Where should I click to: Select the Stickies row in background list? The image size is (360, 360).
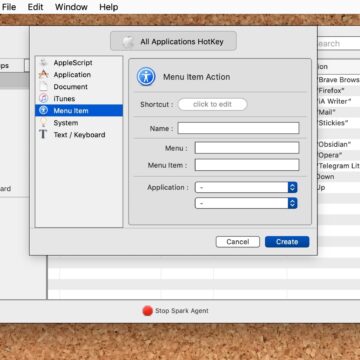[338, 123]
